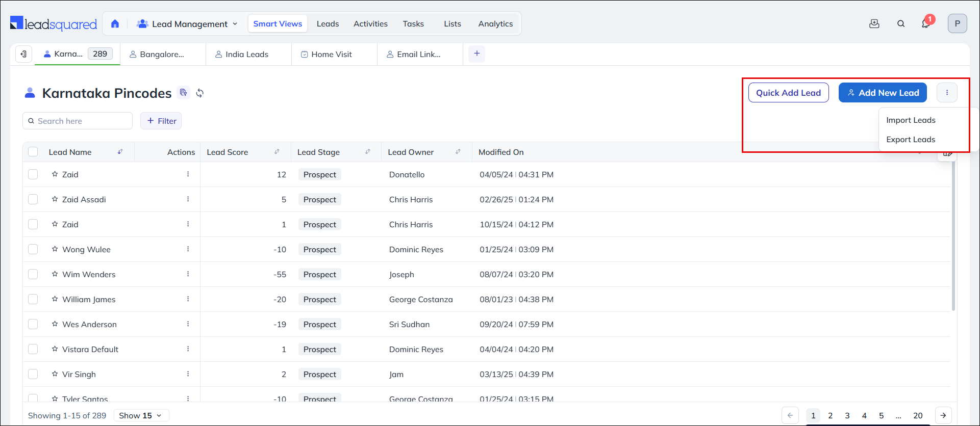Sort by Lead Name column arrow
The height and width of the screenshot is (426, 980).
point(120,152)
